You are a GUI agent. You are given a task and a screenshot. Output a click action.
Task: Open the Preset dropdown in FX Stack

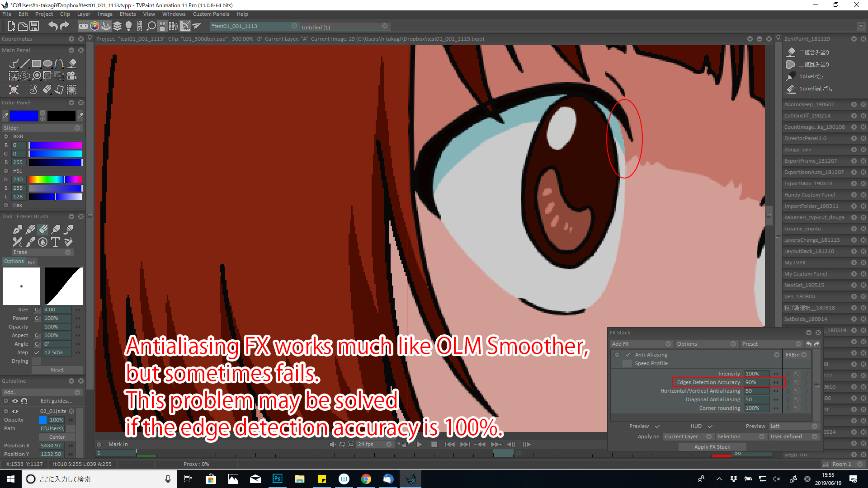pos(771,344)
